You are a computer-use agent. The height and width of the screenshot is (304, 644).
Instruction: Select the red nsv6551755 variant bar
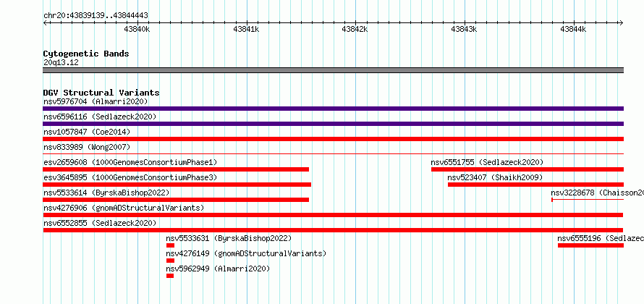tap(528, 169)
